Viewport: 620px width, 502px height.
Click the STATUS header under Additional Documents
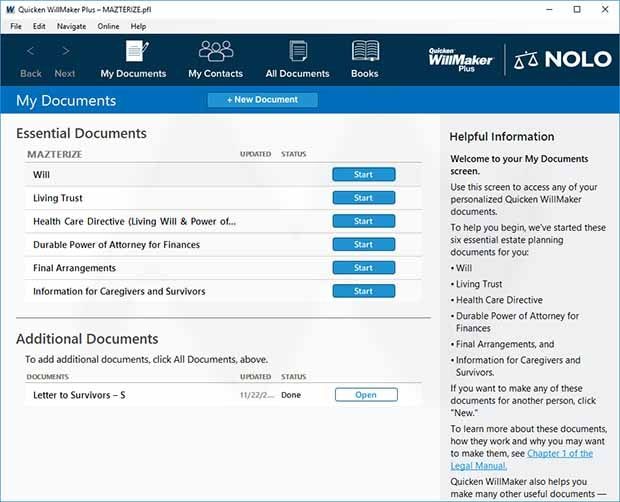coord(294,377)
